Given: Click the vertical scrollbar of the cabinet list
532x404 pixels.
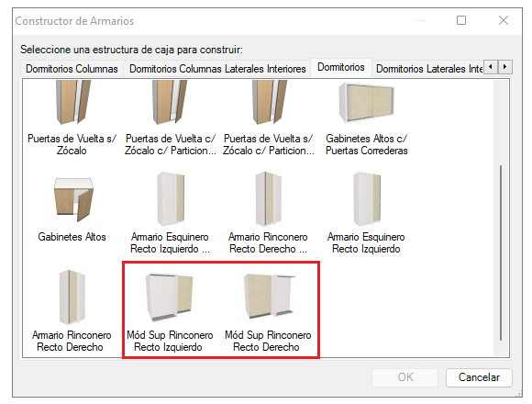Looking at the screenshot, I should tap(501, 252).
